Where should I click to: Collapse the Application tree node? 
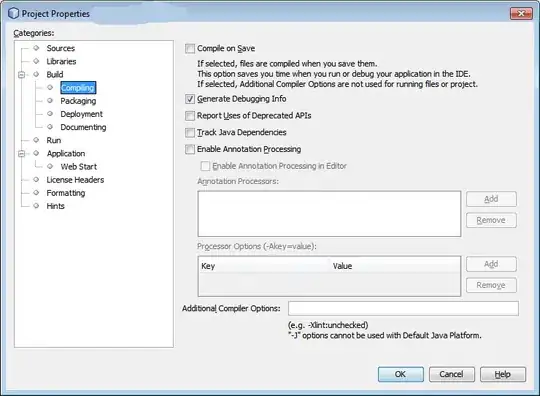(x=21, y=153)
